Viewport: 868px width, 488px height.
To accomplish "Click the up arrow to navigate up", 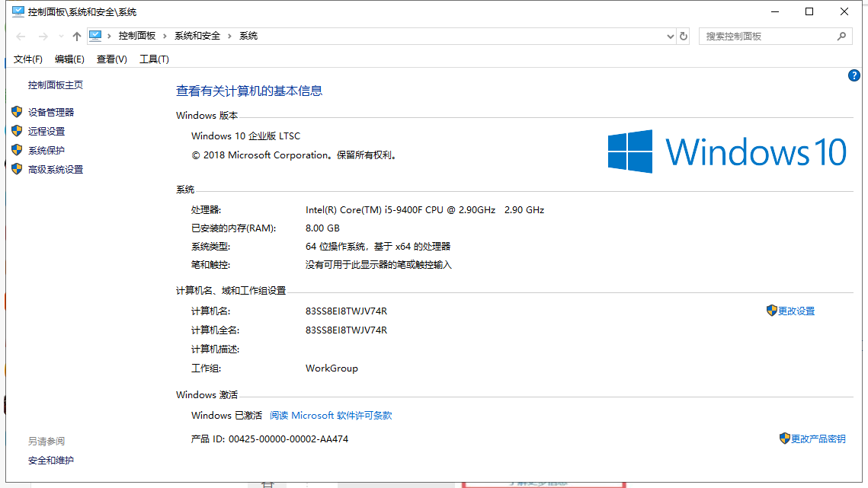I will [76, 35].
